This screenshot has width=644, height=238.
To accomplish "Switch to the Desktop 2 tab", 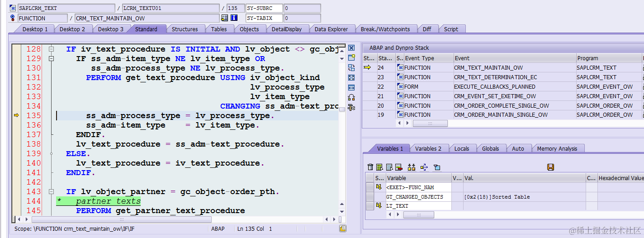I will 72,29.
